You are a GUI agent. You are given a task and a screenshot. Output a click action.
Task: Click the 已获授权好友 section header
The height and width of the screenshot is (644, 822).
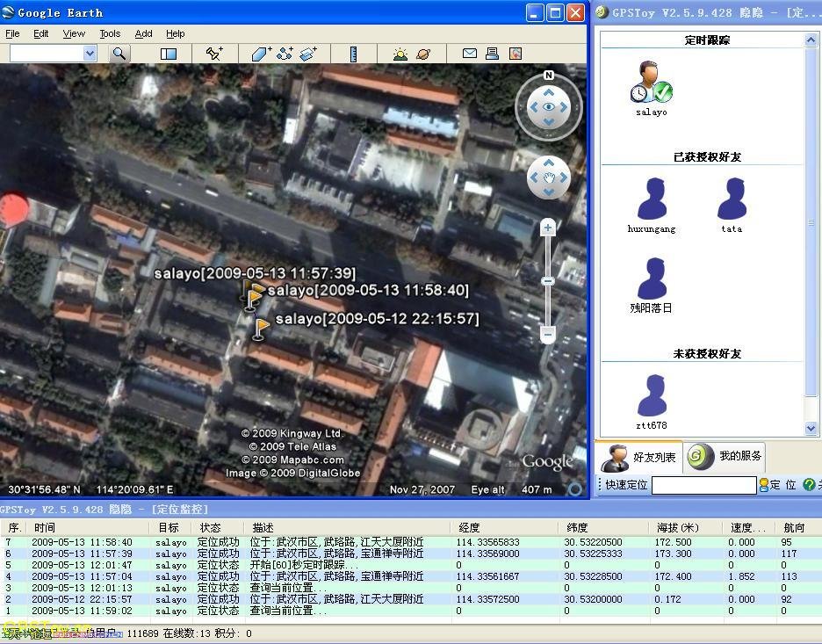point(707,156)
